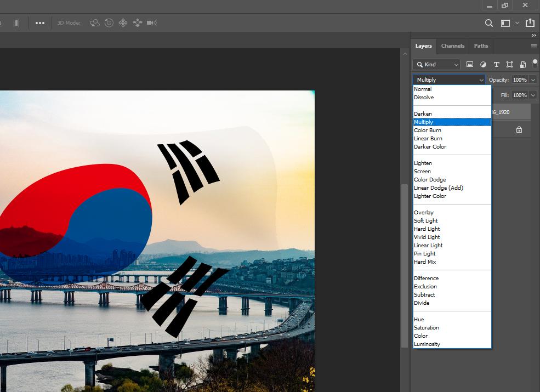
Task: Filter layers by type layers icon
Action: (496, 64)
